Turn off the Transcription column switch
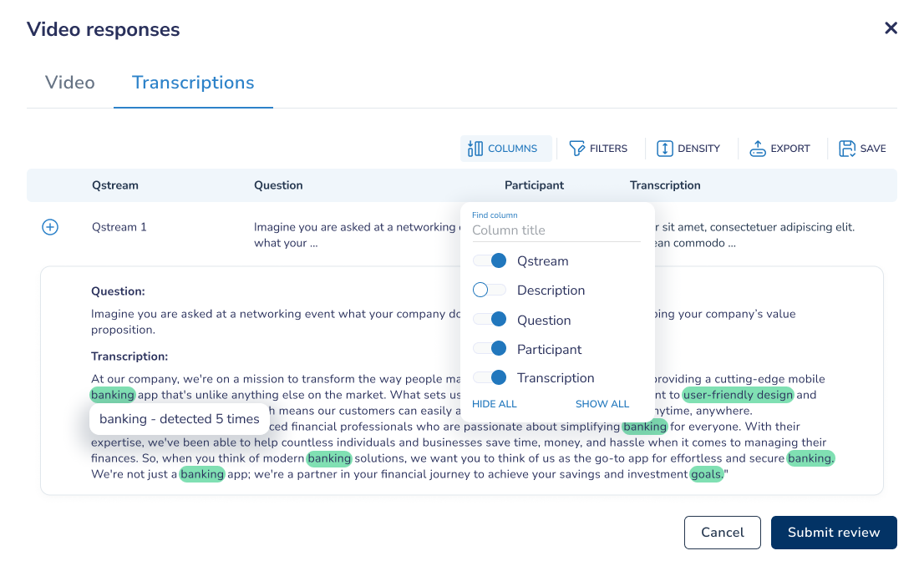924x576 pixels. pos(490,377)
